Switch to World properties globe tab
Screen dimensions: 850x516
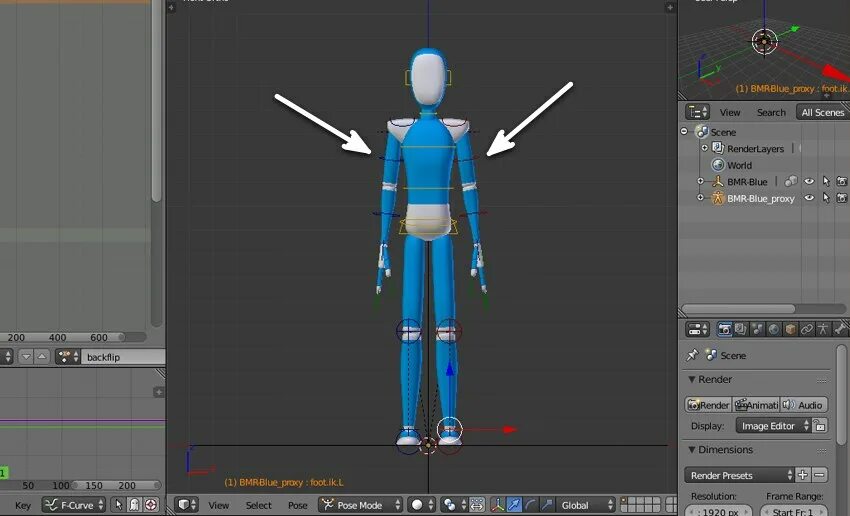click(x=774, y=329)
